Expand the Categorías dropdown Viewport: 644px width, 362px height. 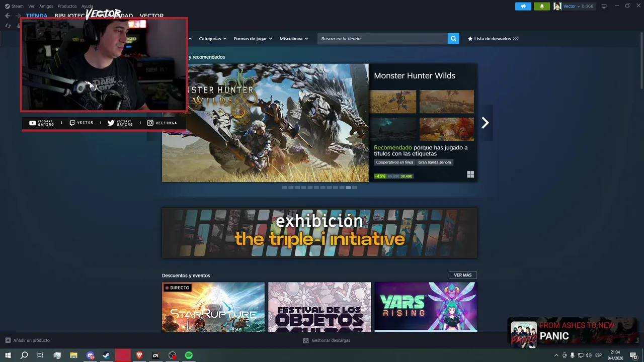pyautogui.click(x=212, y=39)
